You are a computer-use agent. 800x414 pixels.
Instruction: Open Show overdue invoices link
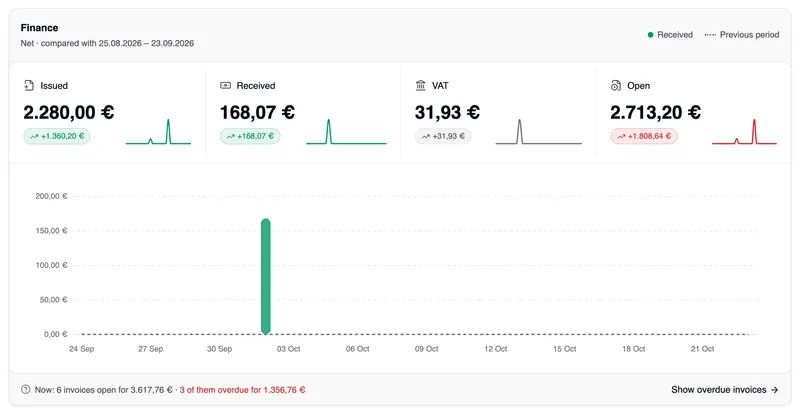coord(724,389)
